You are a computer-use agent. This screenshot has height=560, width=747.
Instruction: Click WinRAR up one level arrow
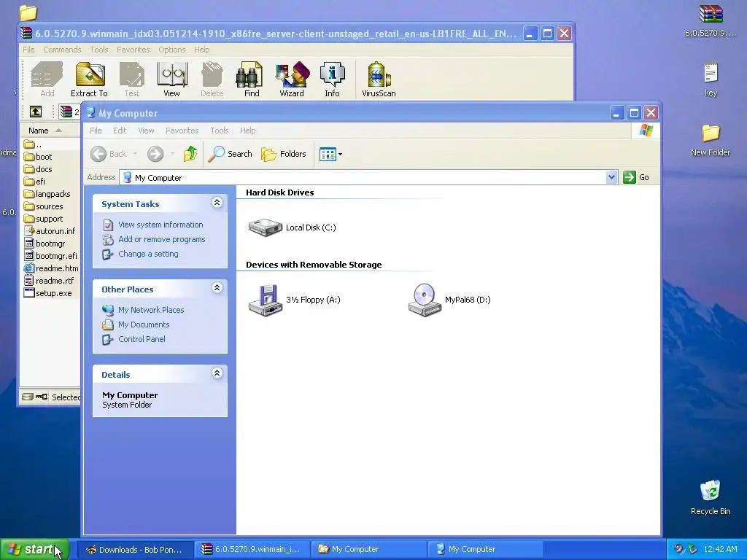[36, 112]
